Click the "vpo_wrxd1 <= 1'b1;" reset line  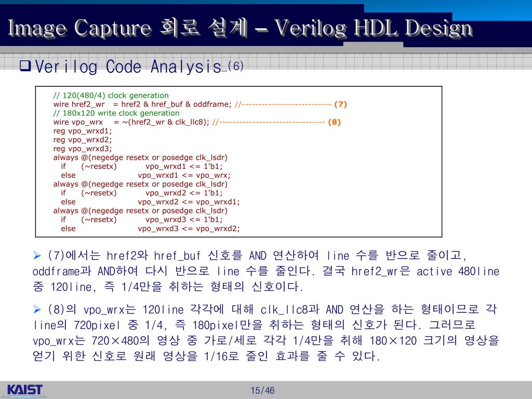pyautogui.click(x=184, y=166)
